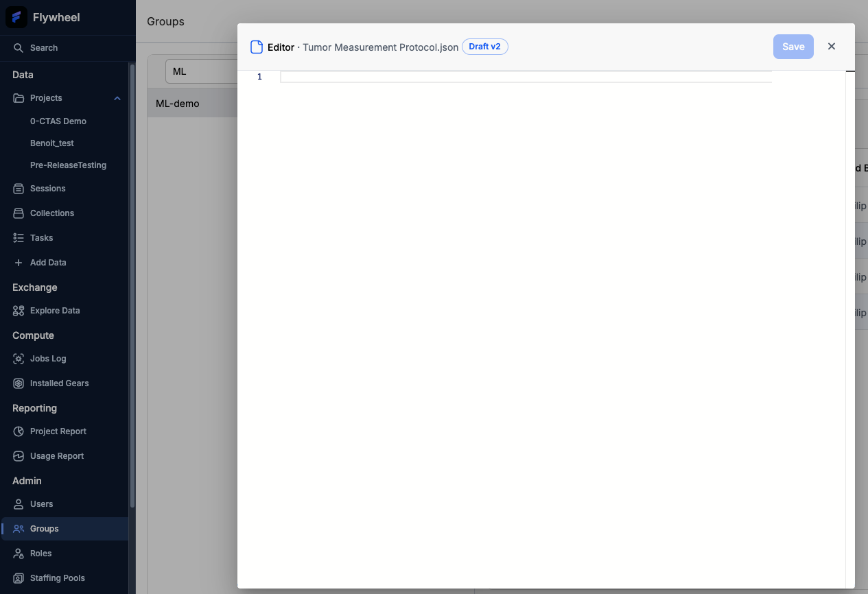This screenshot has height=594, width=868.
Task: Open Roles via its sidebar icon
Action: pos(18,553)
